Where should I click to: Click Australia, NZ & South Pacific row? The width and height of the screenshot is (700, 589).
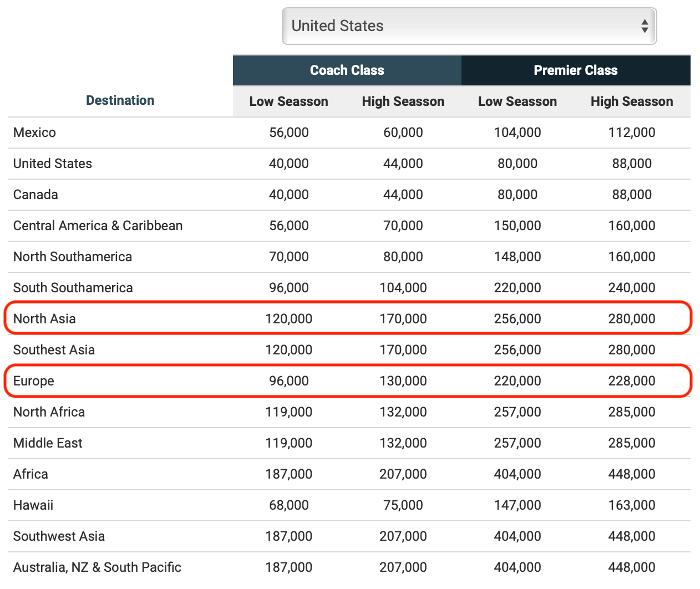click(x=97, y=567)
